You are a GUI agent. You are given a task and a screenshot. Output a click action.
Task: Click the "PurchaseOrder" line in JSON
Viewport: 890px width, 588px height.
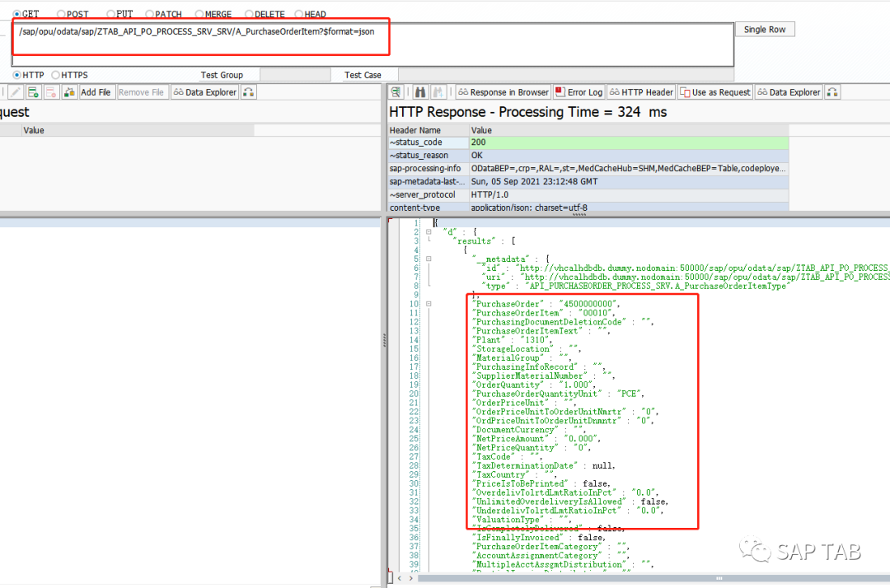(x=546, y=304)
